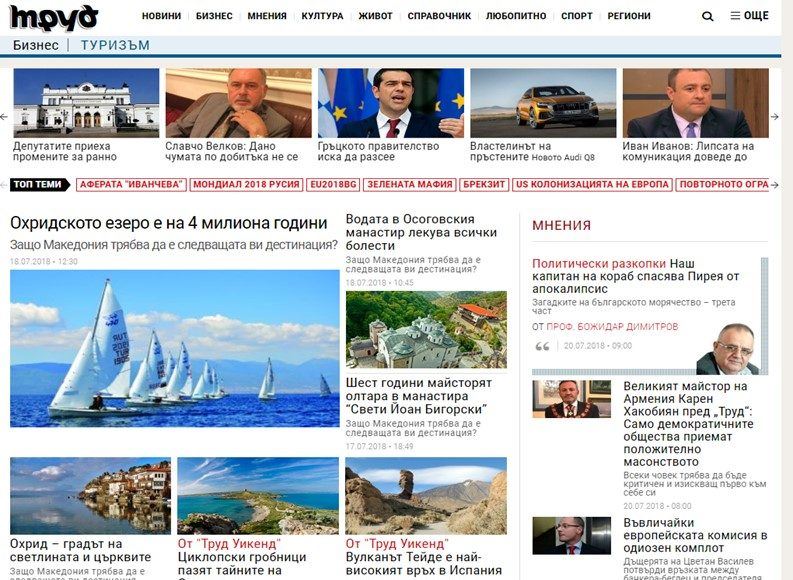
Task: Open the НОВИНИ menu item
Action: [161, 16]
